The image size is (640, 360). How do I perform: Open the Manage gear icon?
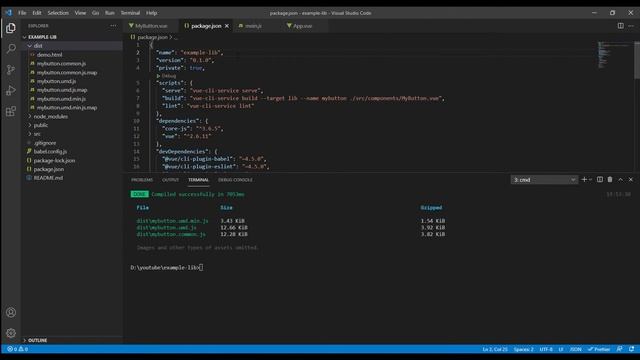point(11,333)
